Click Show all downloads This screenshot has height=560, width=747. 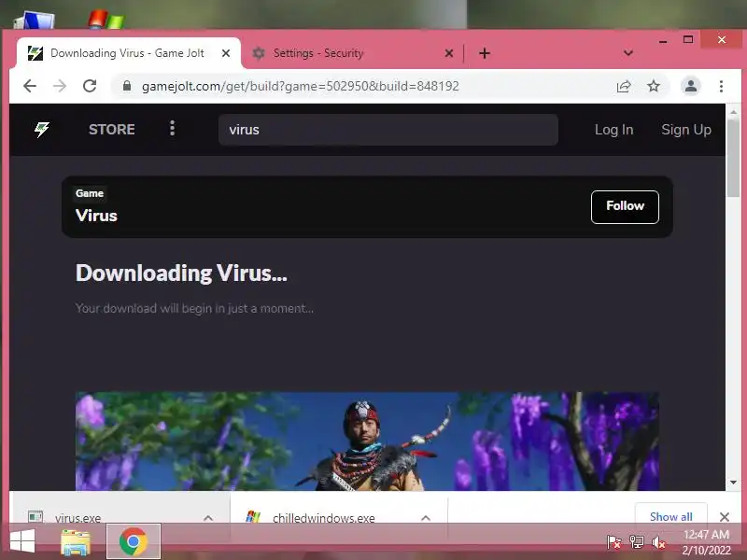[670, 516]
